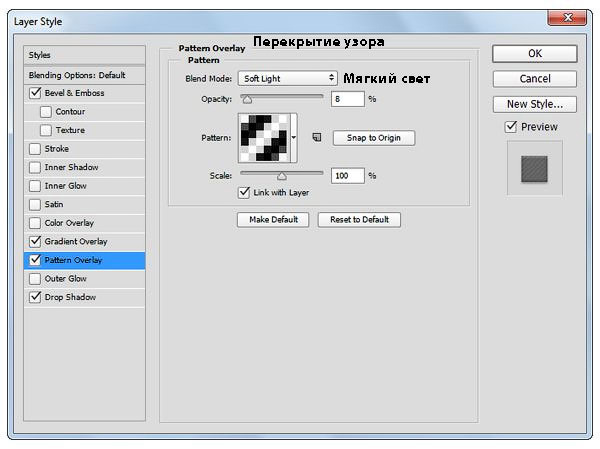Click the Opacity slider handle

click(x=247, y=100)
